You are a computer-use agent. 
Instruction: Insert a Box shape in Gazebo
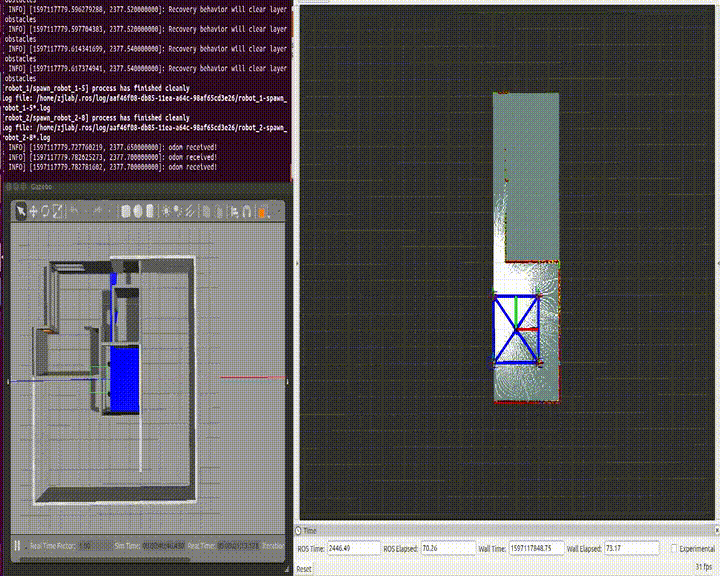coord(125,212)
